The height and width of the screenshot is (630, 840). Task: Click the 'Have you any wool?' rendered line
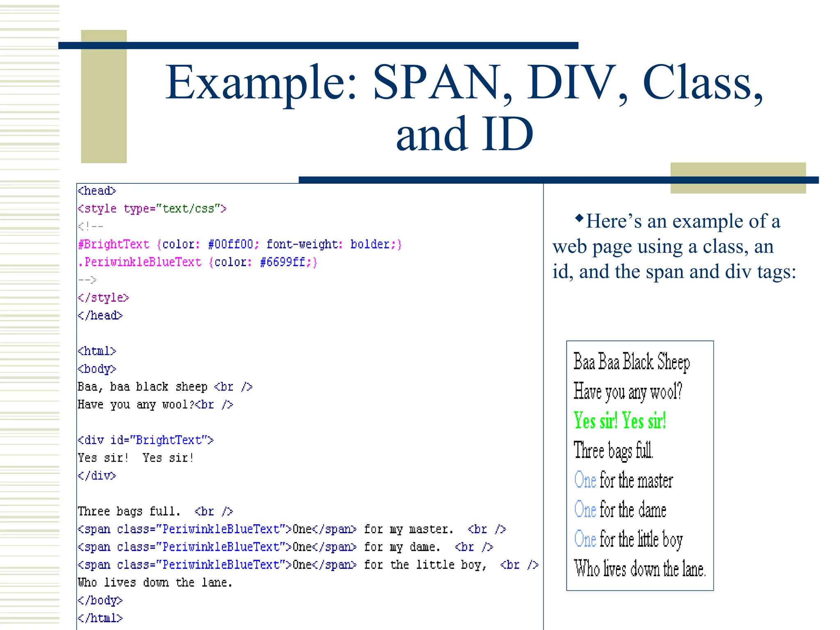(x=628, y=392)
